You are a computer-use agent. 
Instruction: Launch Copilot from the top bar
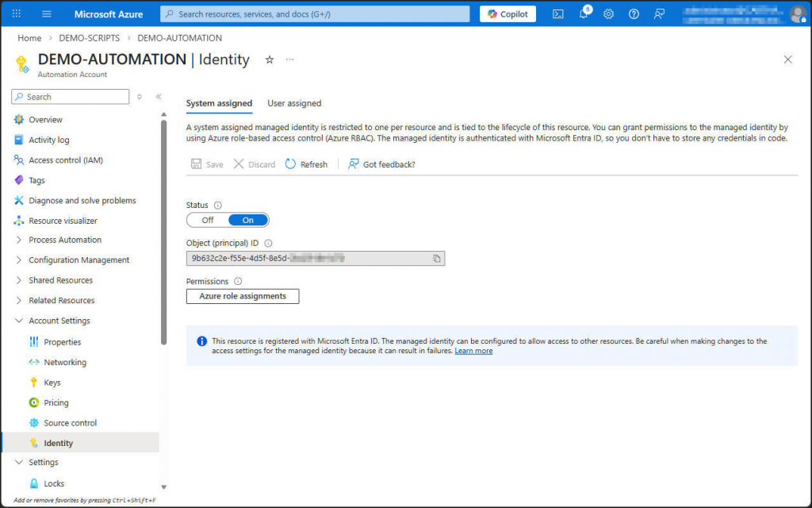507,13
